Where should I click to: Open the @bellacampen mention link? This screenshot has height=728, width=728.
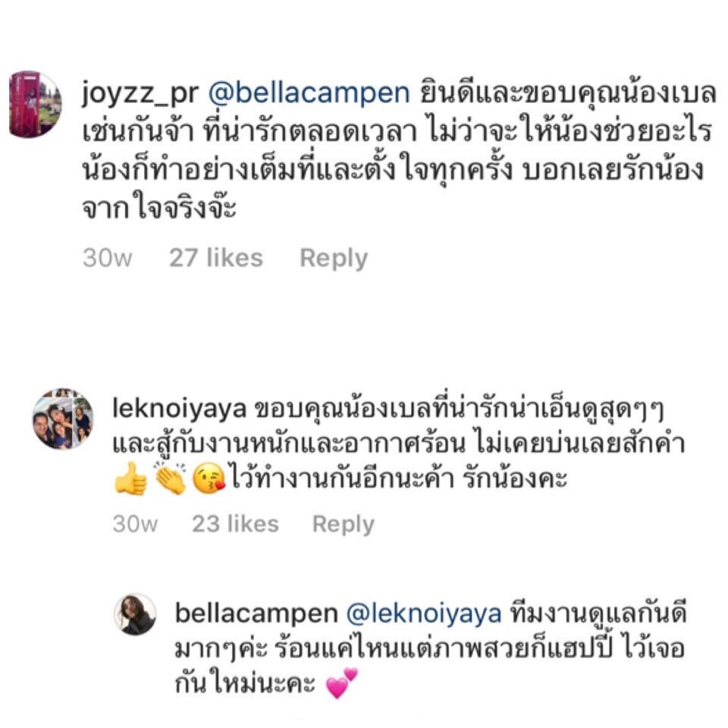(x=309, y=93)
